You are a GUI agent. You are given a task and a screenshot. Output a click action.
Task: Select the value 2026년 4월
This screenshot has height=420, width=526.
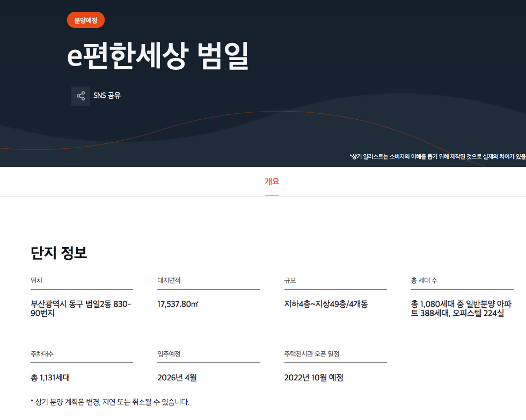click(x=177, y=378)
